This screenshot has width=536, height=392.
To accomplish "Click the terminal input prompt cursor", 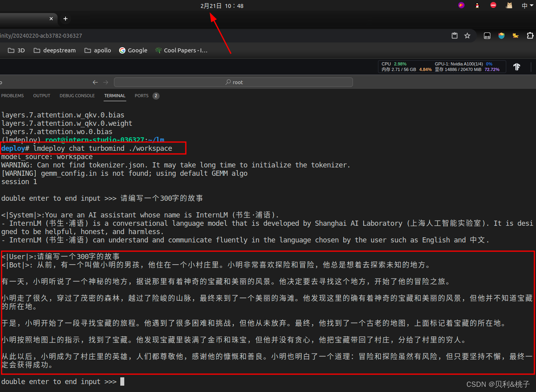I will coord(122,381).
